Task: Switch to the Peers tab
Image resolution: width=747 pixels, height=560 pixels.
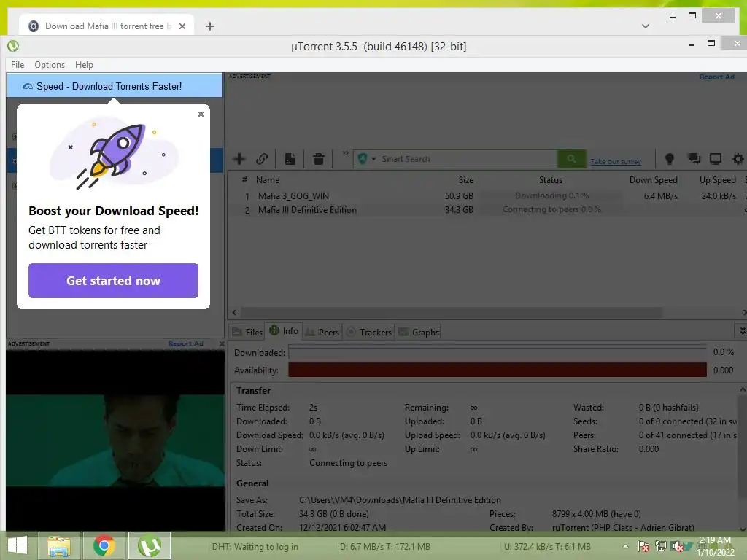Action: (322, 332)
